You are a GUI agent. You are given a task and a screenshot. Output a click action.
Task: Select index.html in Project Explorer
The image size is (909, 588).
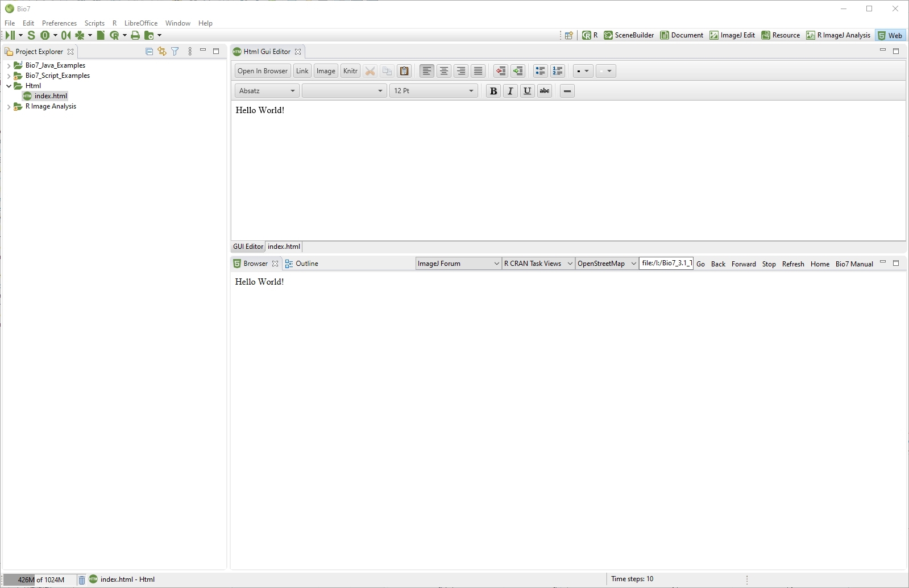[51, 96]
